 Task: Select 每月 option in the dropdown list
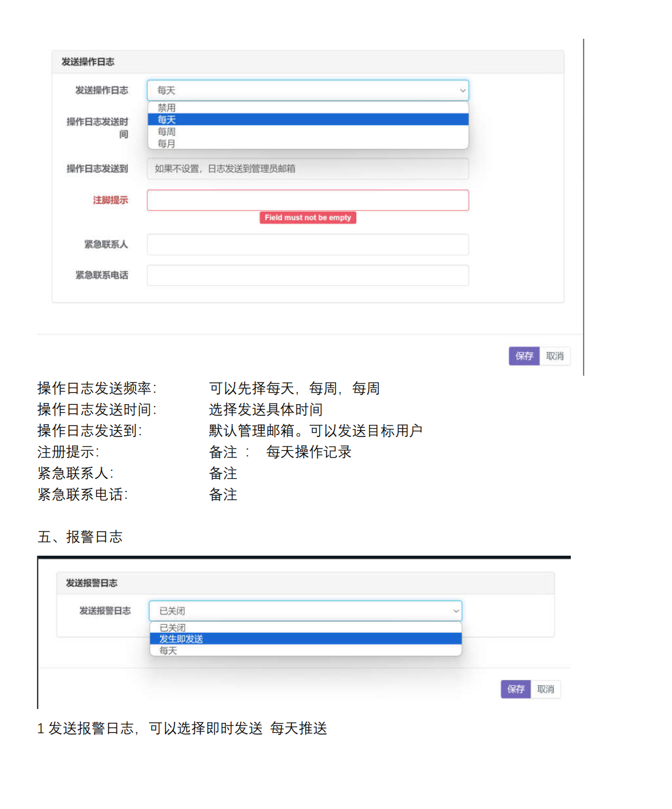coord(308,144)
